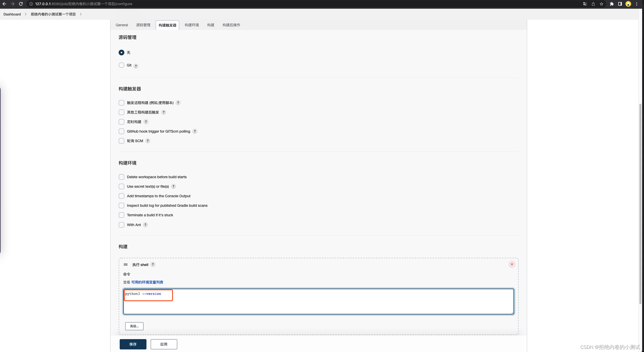
Task: Switch to the 构建后操作 tab
Action: (231, 25)
